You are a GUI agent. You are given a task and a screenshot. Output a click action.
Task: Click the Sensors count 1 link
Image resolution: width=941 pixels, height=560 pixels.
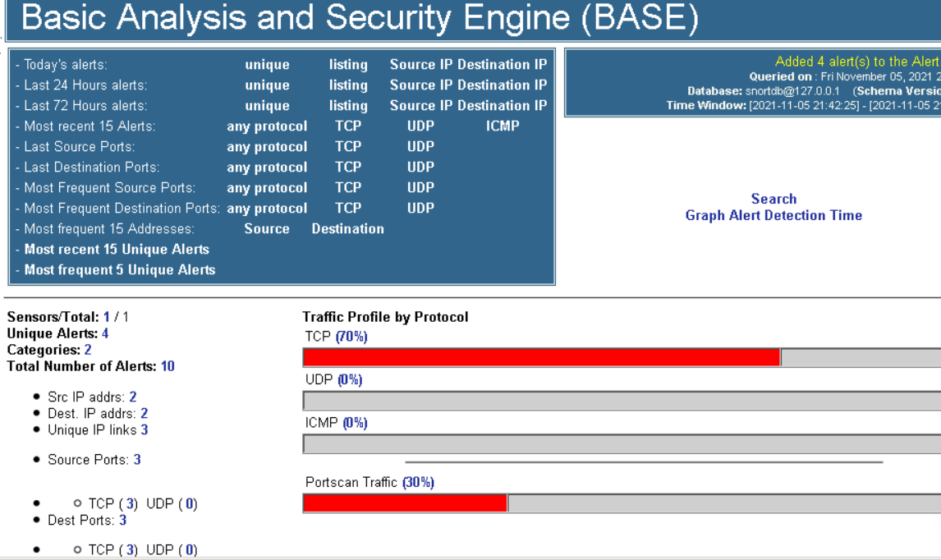(x=106, y=317)
